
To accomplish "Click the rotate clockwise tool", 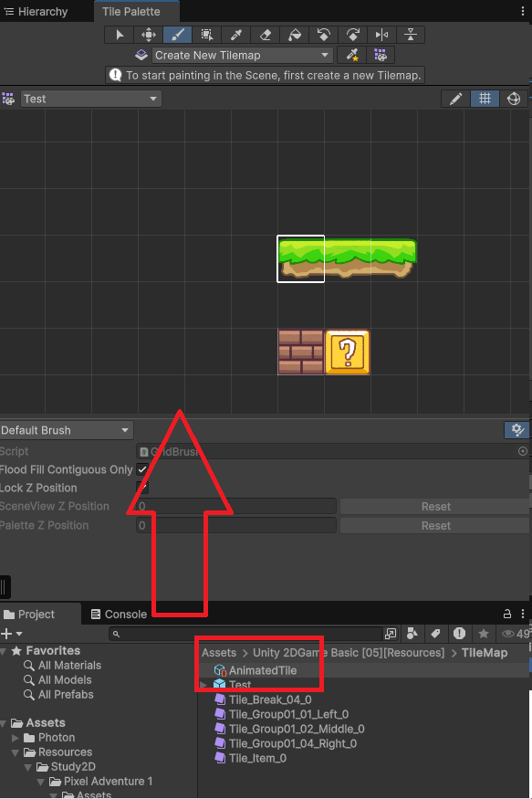I will point(353,35).
